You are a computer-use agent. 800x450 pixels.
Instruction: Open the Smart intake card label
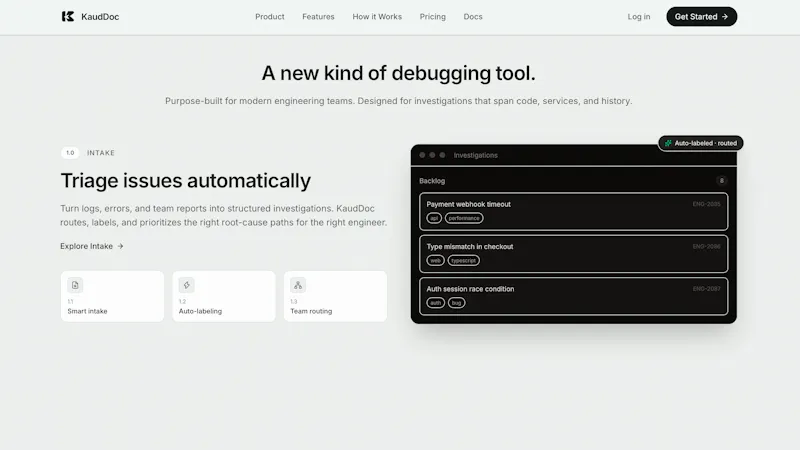click(x=87, y=311)
